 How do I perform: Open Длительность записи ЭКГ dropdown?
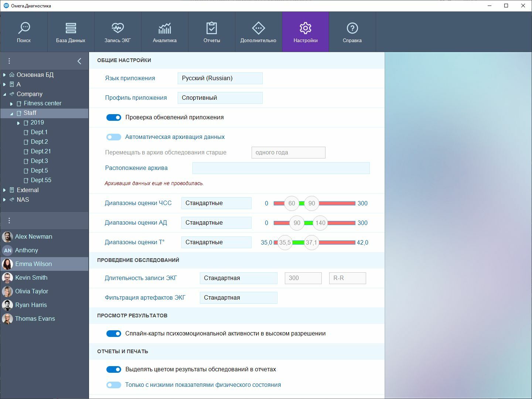[239, 278]
